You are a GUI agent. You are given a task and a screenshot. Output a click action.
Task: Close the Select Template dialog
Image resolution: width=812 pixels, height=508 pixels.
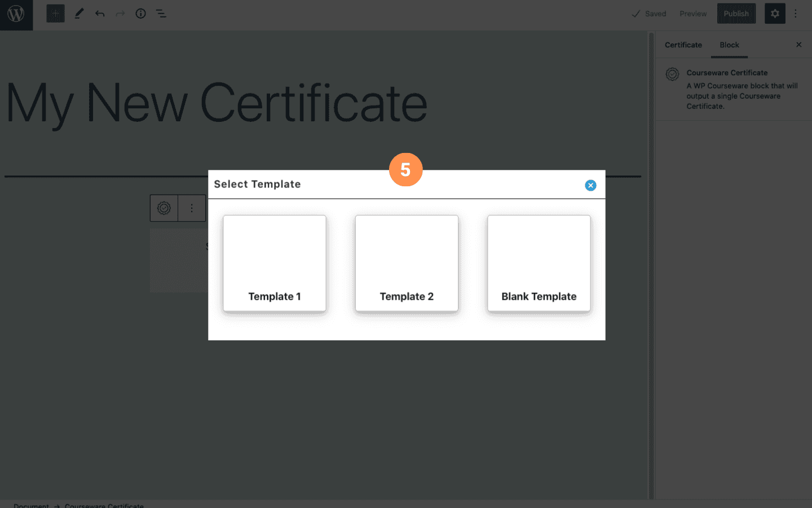point(590,185)
